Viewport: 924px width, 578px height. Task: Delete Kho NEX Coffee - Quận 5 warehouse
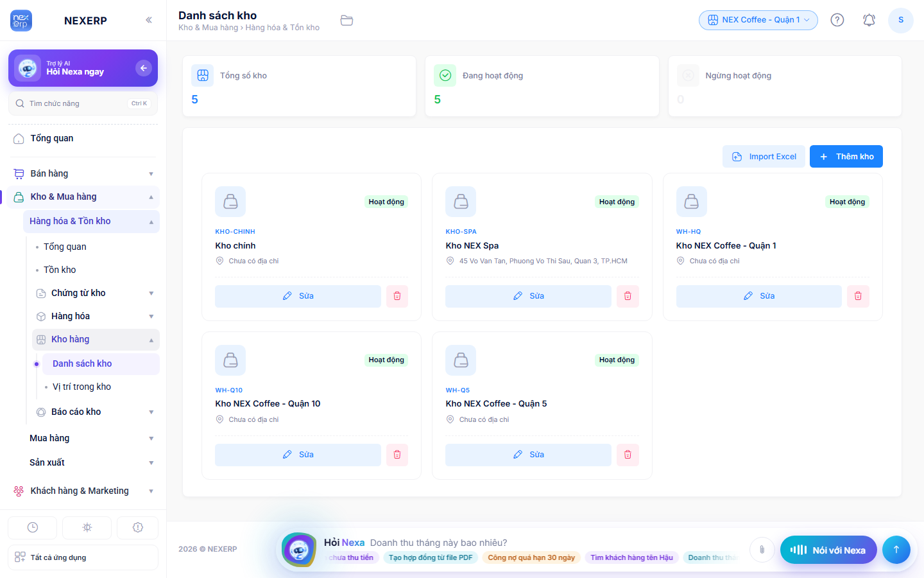(x=628, y=455)
